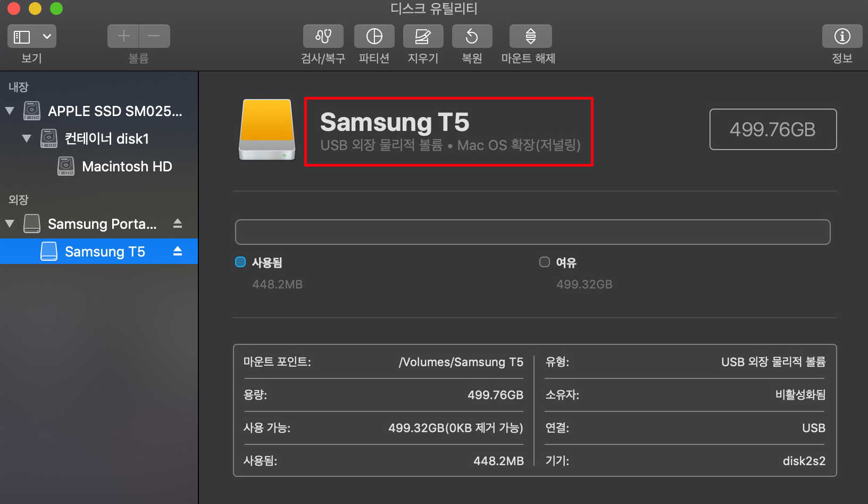
Task: Collapse the APPLE SSD SM025 disk tree
Action: click(x=10, y=111)
